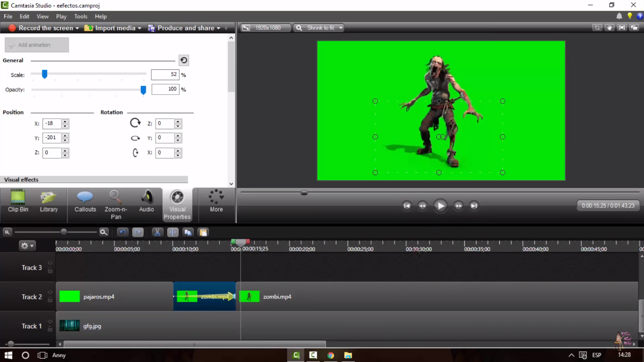The width and height of the screenshot is (644, 362).
Task: Click the Position X value field
Action: coord(52,123)
